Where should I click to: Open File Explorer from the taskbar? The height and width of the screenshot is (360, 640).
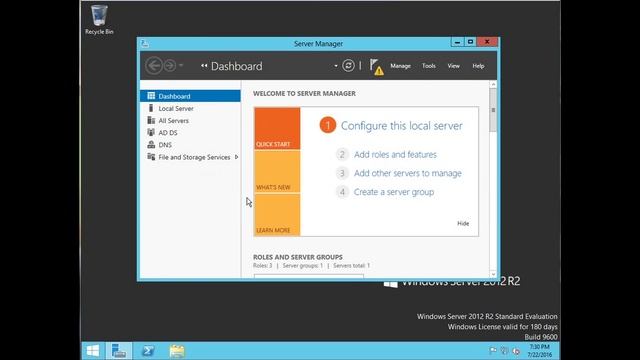pyautogui.click(x=177, y=351)
